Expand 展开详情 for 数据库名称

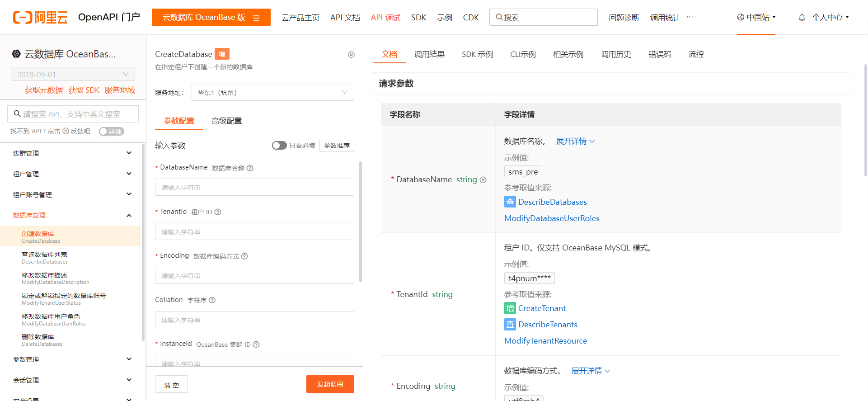coord(575,142)
